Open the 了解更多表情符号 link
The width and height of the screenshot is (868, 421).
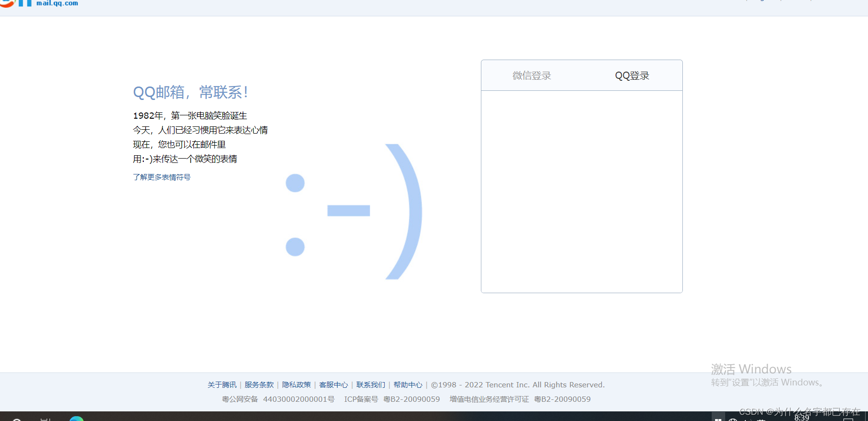pyautogui.click(x=162, y=177)
